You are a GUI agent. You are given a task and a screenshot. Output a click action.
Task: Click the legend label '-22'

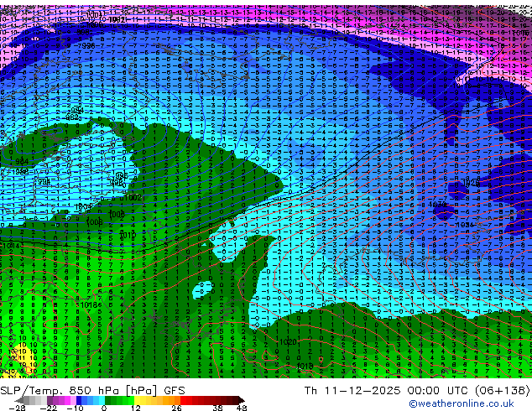tap(48, 408)
